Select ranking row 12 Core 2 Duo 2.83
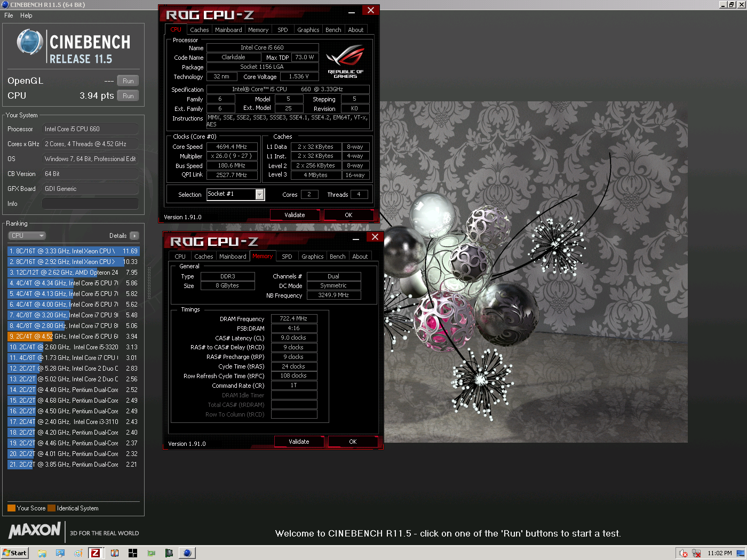This screenshot has height=560, width=747. [x=74, y=369]
